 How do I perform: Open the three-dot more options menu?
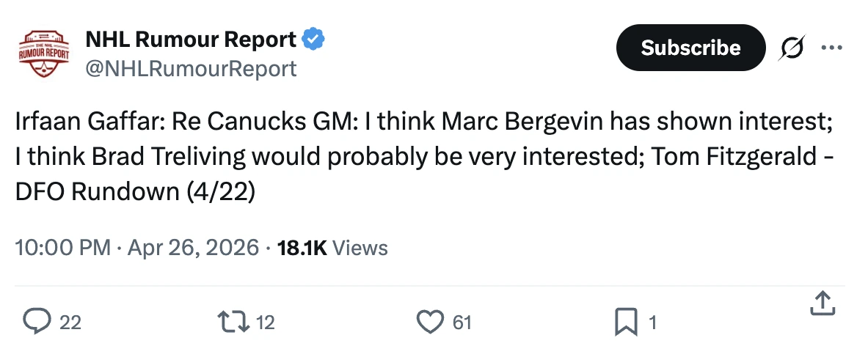click(831, 48)
